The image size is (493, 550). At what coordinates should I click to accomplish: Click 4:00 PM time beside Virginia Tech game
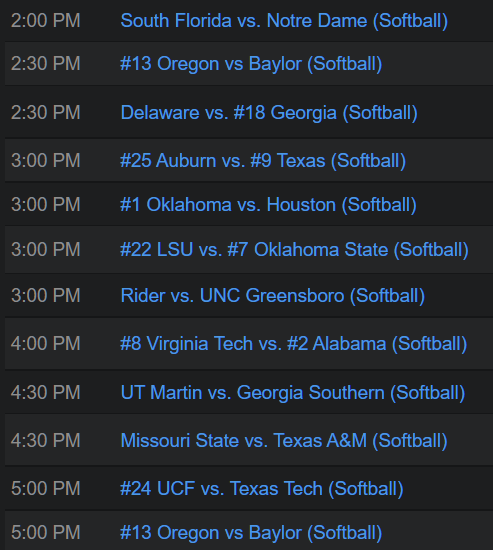(46, 344)
